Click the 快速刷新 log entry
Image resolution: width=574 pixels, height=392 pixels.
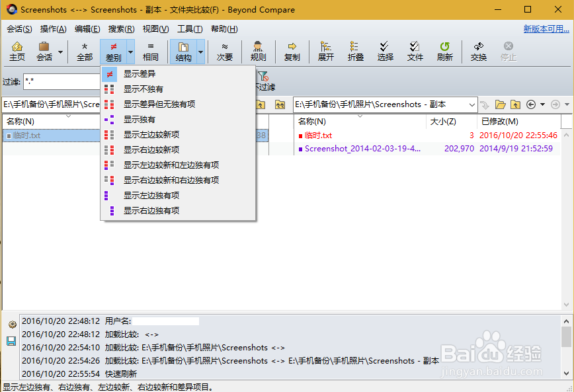pyautogui.click(x=121, y=373)
